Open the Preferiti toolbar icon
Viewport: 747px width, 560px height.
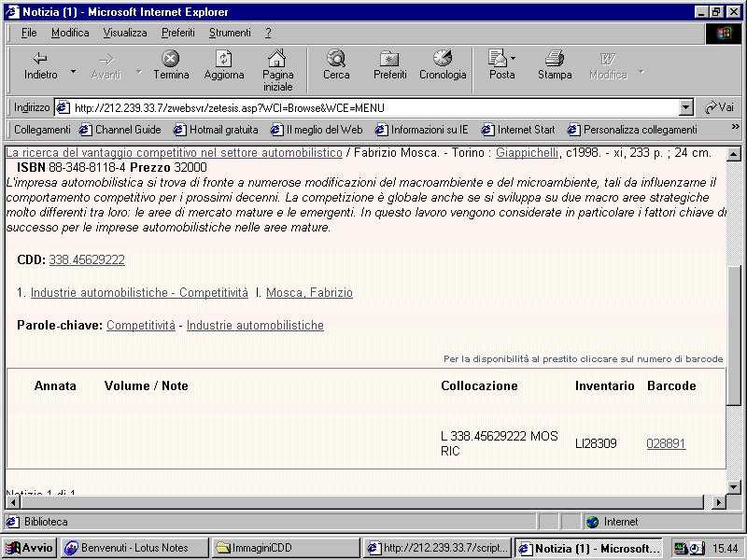pos(389,60)
